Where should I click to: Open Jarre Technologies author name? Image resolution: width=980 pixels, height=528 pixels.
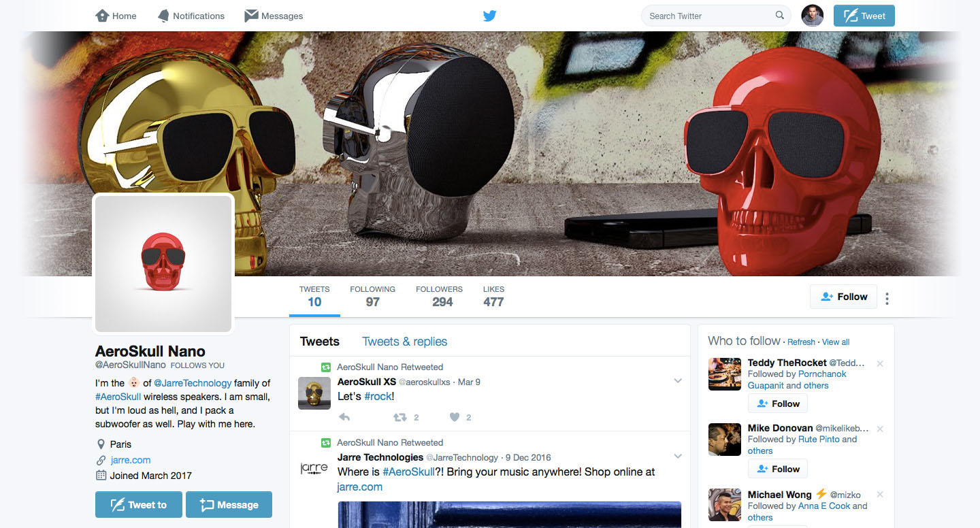pyautogui.click(x=380, y=457)
